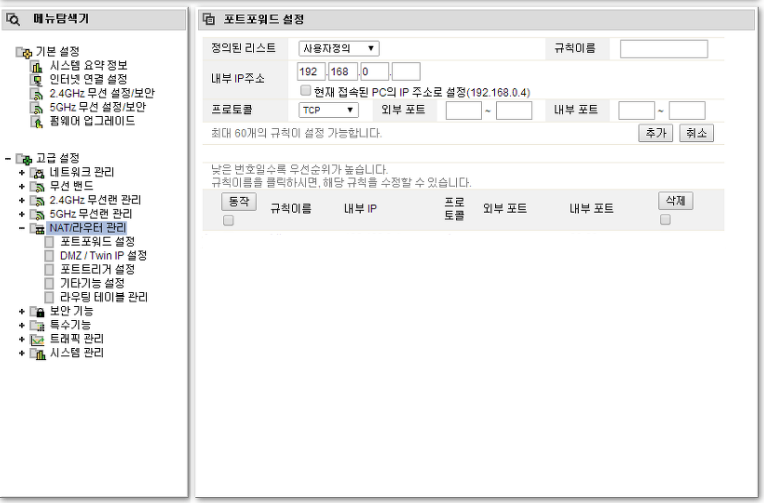Screen dimensions: 766x503
Task: Focus the 규칙이름 input field
Action: pyautogui.click(x=663, y=49)
